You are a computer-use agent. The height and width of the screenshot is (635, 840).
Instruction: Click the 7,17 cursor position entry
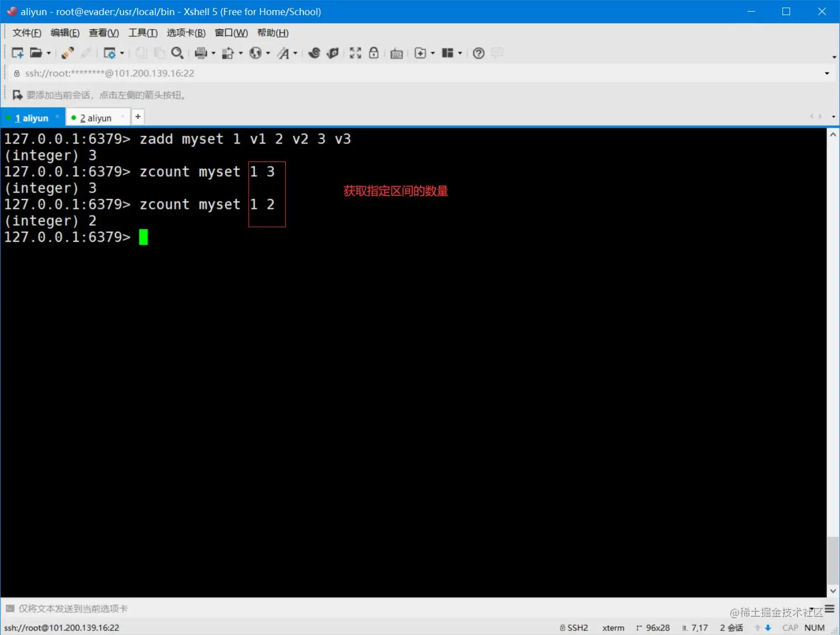[x=695, y=628]
